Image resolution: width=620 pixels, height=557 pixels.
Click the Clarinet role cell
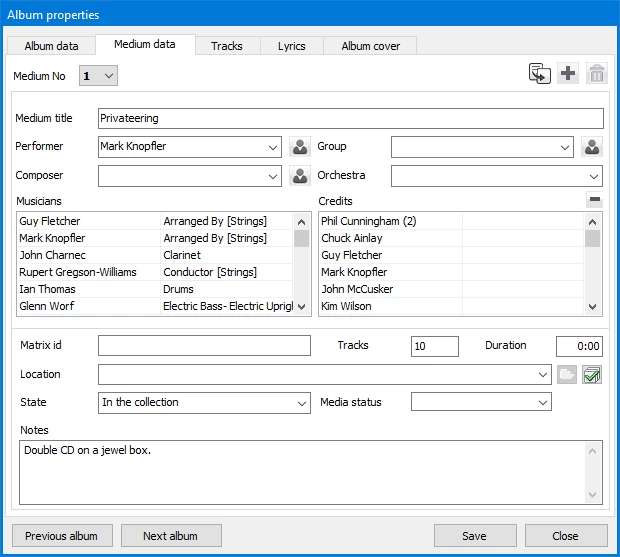[227, 255]
